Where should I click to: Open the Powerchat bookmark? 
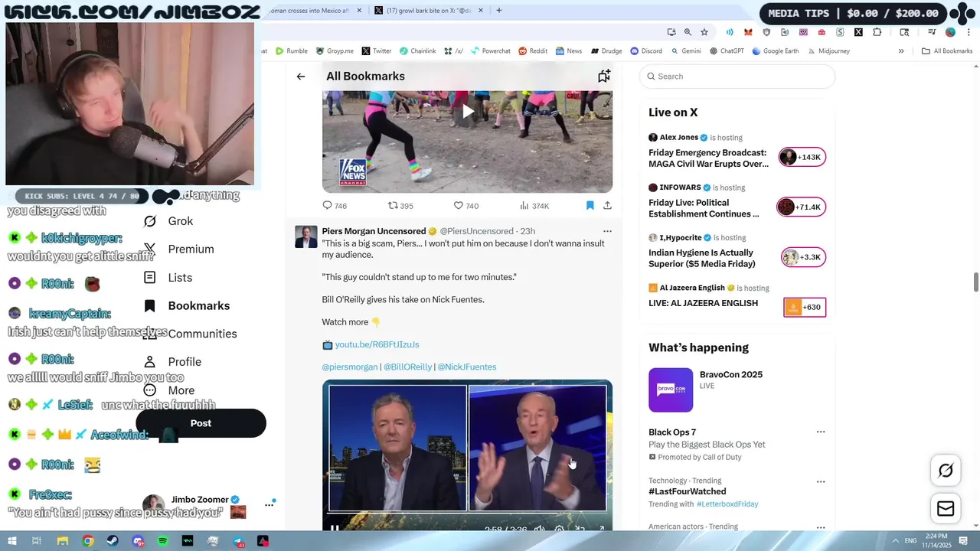tap(490, 51)
